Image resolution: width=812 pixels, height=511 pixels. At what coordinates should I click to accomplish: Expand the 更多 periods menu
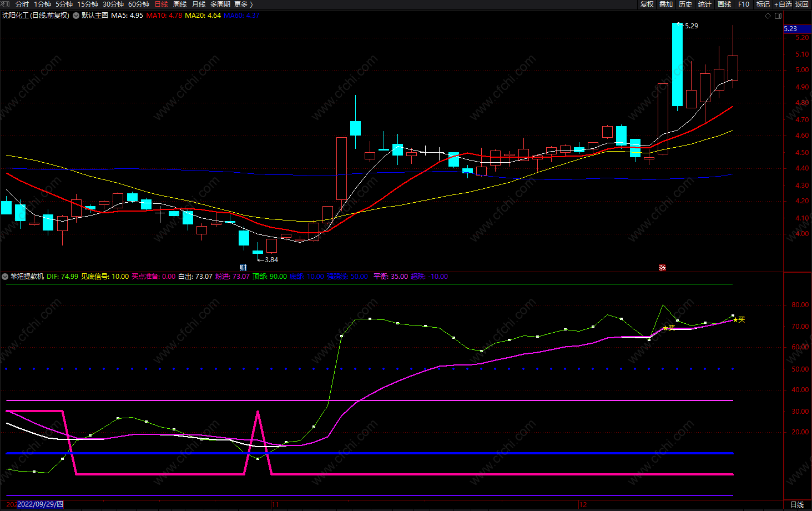[244, 4]
